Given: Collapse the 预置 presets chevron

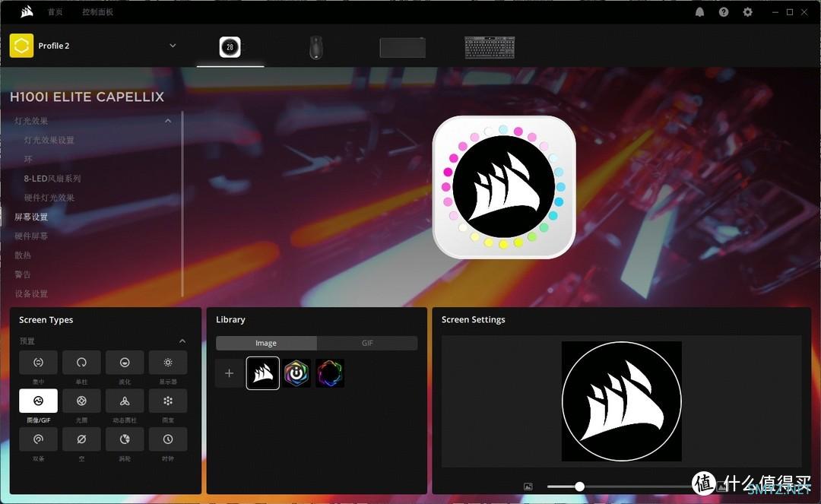Looking at the screenshot, I should [182, 341].
